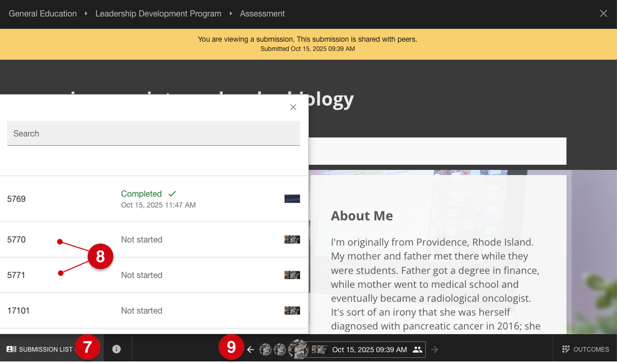Open thumbnail for submission 5770
This screenshot has height=364, width=617.
point(292,239)
